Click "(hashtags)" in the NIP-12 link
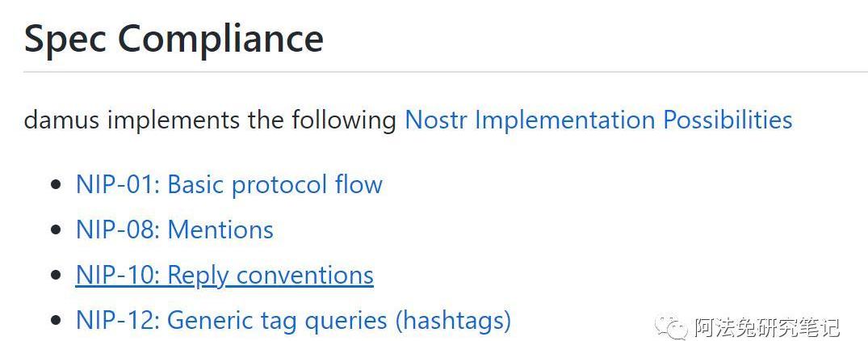 (453, 321)
